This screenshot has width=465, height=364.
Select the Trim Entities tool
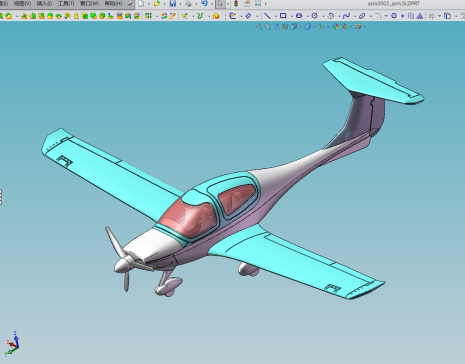432,16
